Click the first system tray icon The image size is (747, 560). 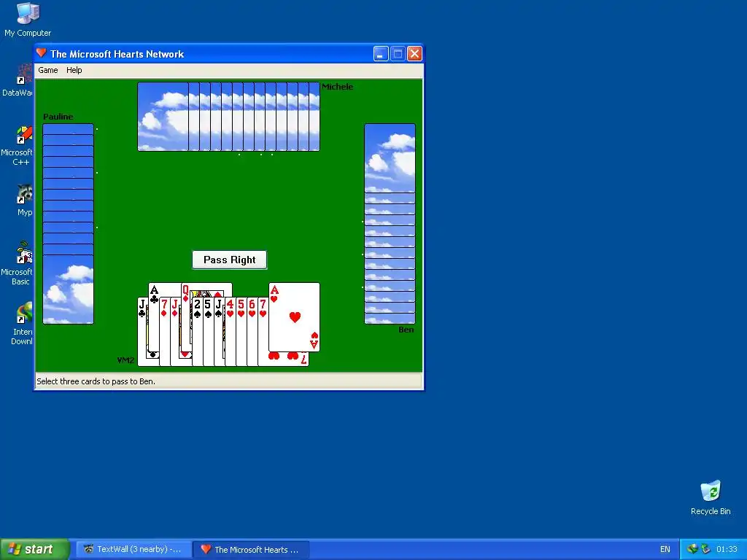pos(692,549)
